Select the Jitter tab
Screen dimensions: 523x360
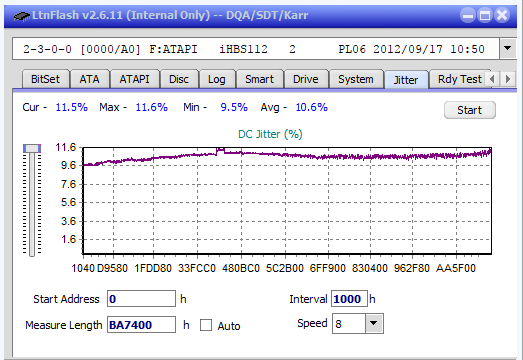coord(406,80)
